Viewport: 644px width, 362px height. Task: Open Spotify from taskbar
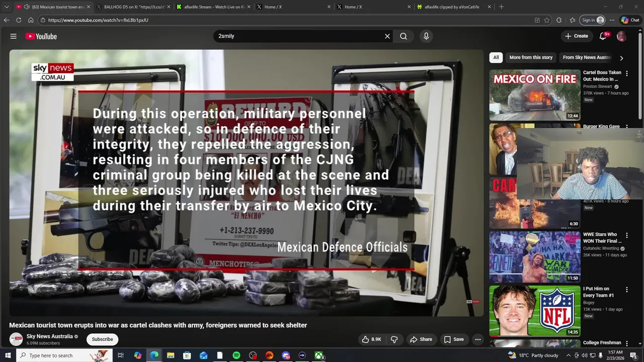coord(236,355)
